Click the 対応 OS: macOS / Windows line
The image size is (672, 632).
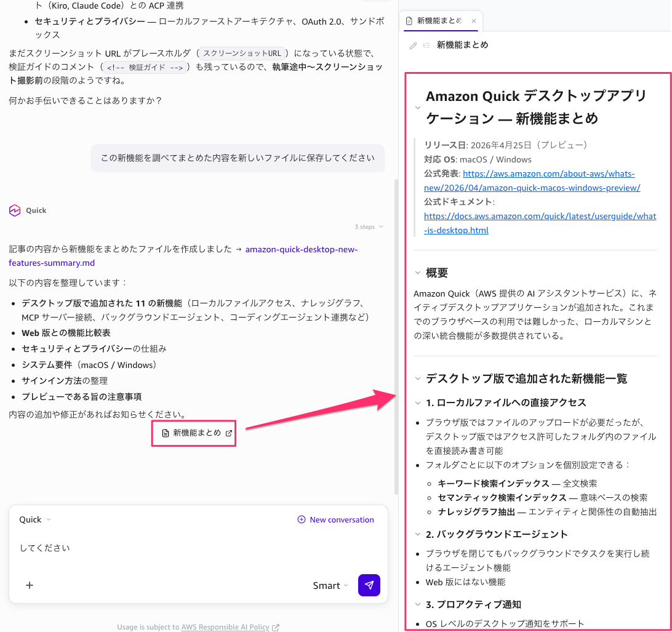478,159
